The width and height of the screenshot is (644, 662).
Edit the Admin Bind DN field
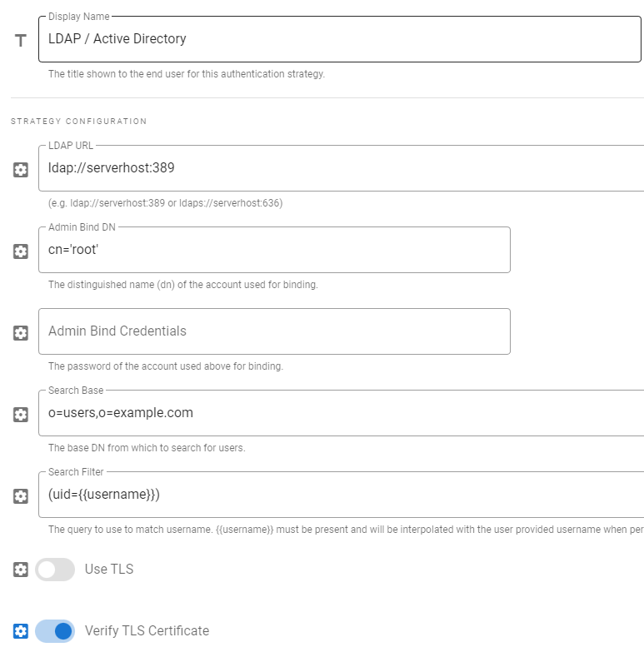click(x=275, y=250)
